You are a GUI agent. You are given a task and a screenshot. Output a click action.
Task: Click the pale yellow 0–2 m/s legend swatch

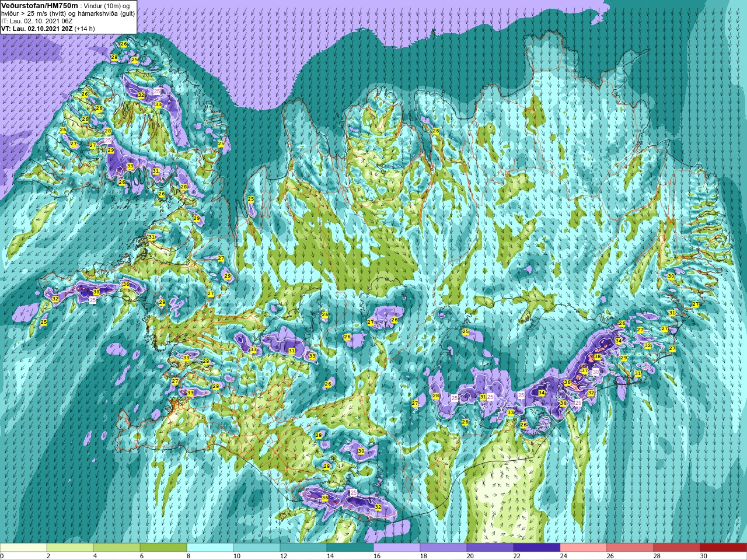tap(23, 548)
